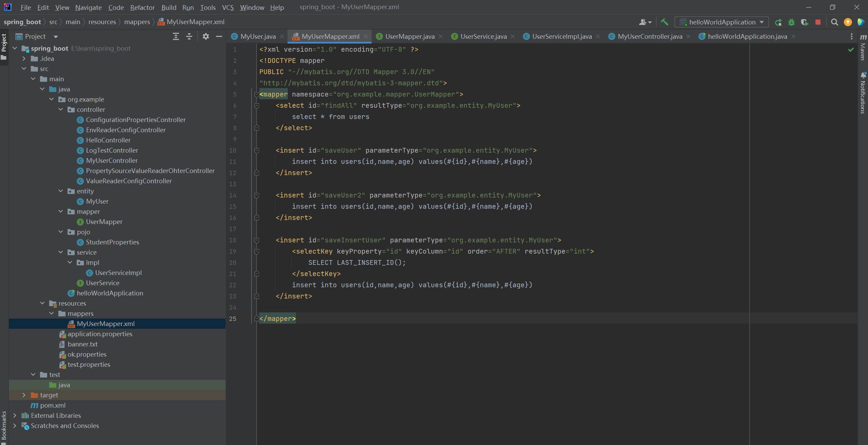Collapse the controller package

tap(61, 109)
